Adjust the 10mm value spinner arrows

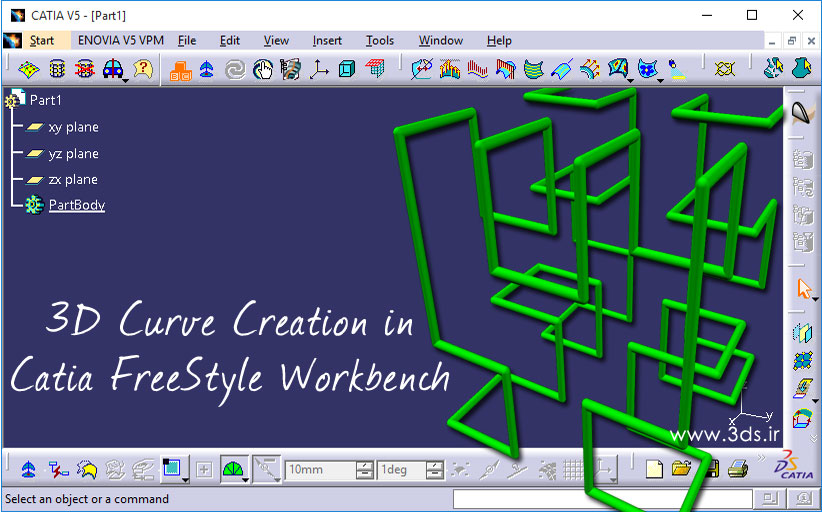364,470
